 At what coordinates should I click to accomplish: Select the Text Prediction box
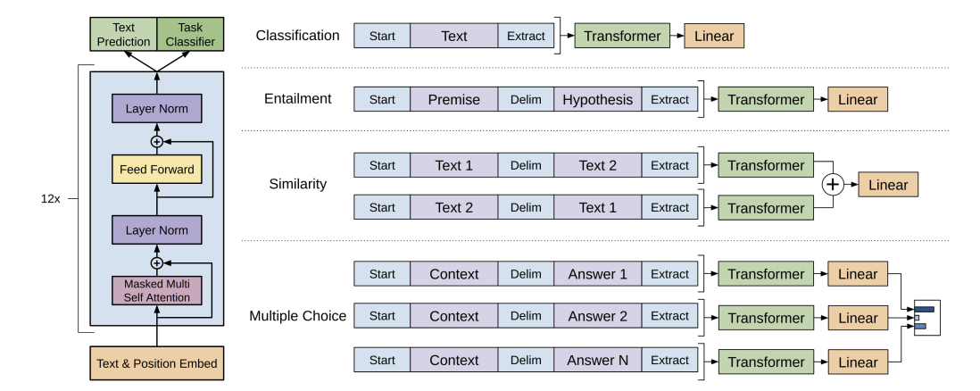click(x=123, y=35)
